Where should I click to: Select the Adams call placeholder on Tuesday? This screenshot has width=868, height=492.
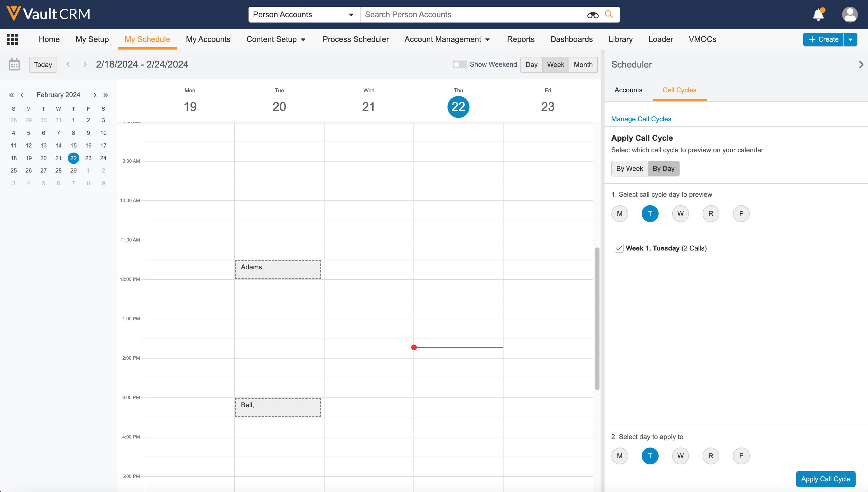point(278,269)
